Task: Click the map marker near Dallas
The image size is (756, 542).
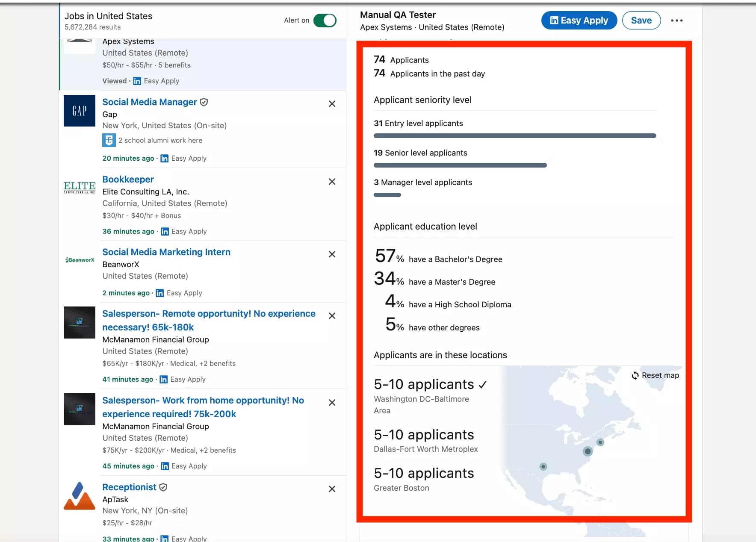Action: click(x=543, y=466)
